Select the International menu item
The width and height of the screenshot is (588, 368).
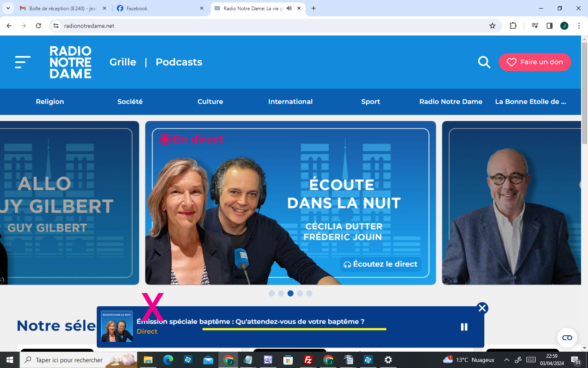click(290, 101)
